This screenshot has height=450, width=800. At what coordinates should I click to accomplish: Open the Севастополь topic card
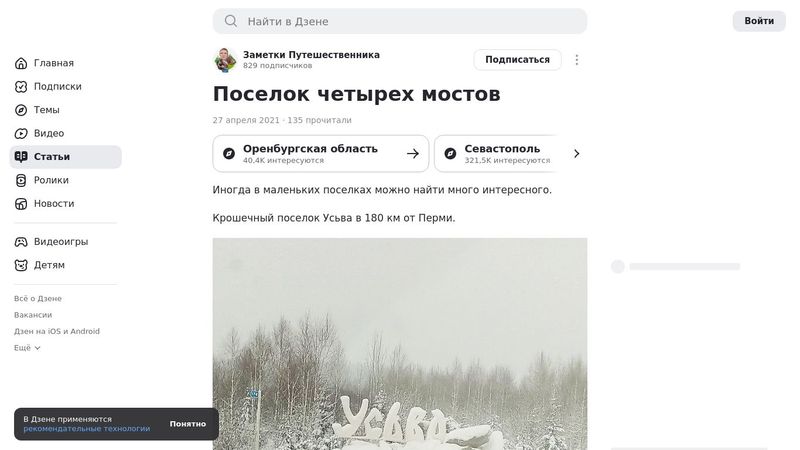(x=495, y=154)
